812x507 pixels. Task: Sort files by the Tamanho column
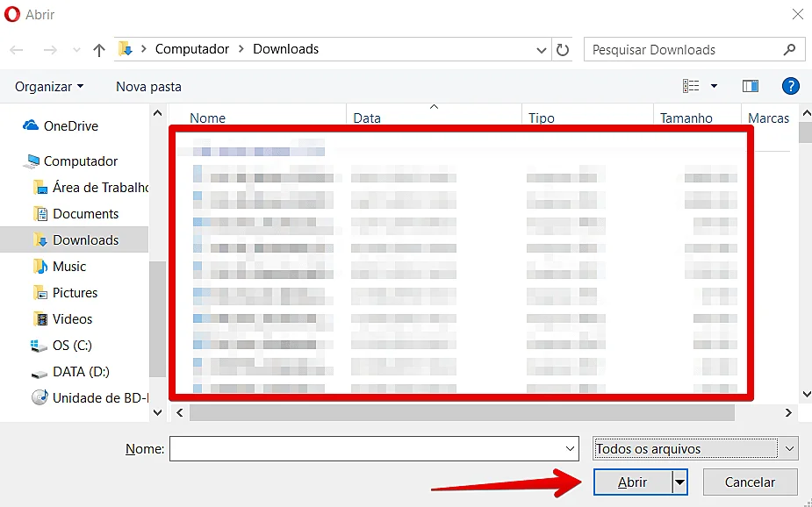(686, 118)
